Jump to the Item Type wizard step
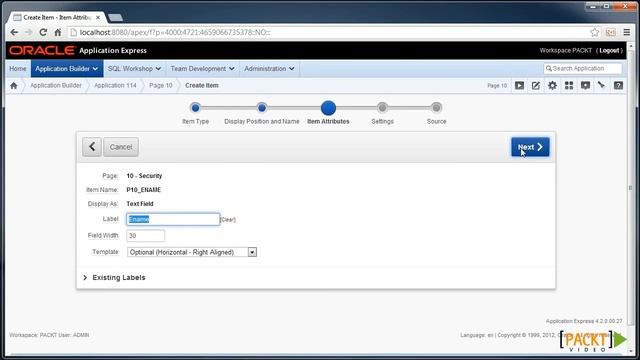The height and width of the screenshot is (360, 640). (195, 108)
